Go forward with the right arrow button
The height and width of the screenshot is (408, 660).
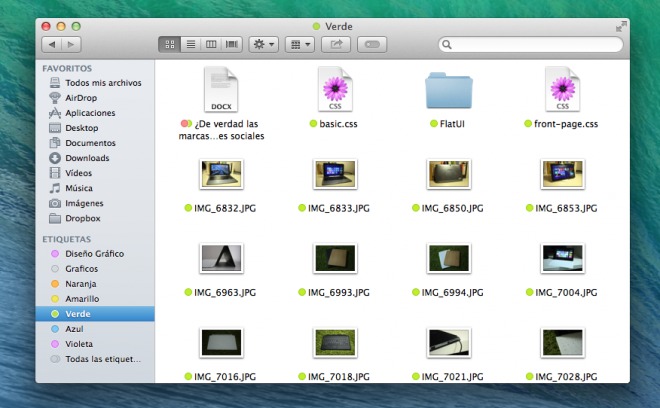(x=71, y=44)
